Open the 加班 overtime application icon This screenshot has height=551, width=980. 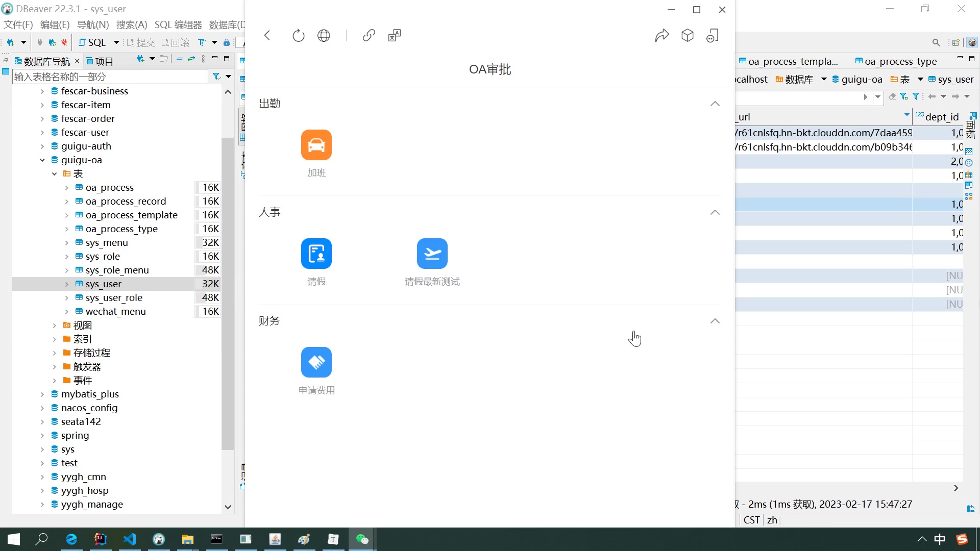316,145
